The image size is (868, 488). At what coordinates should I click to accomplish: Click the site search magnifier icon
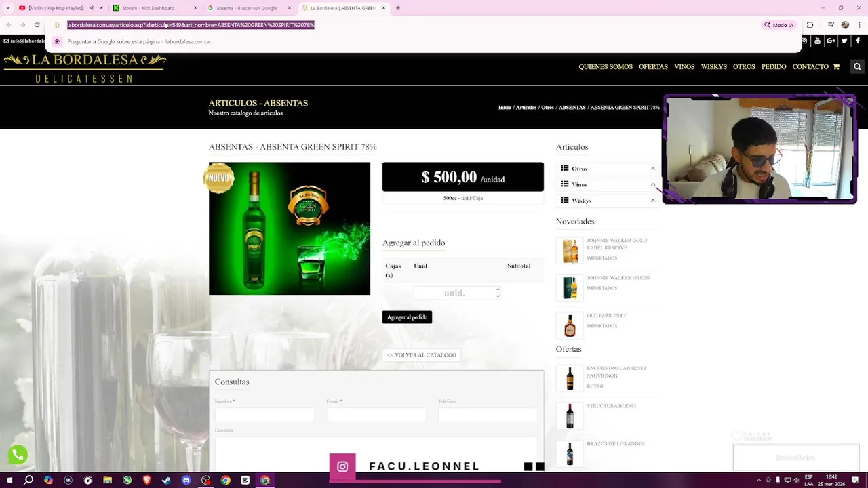(857, 66)
